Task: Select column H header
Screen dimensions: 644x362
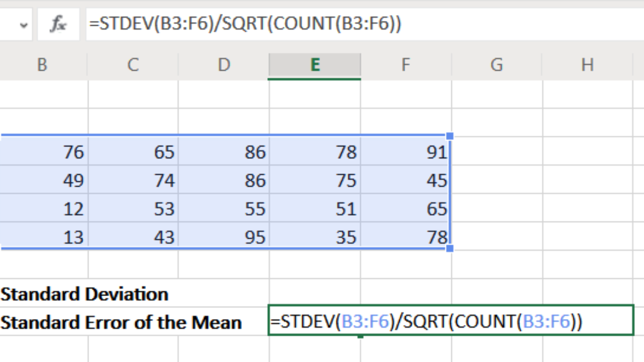Action: (x=588, y=65)
